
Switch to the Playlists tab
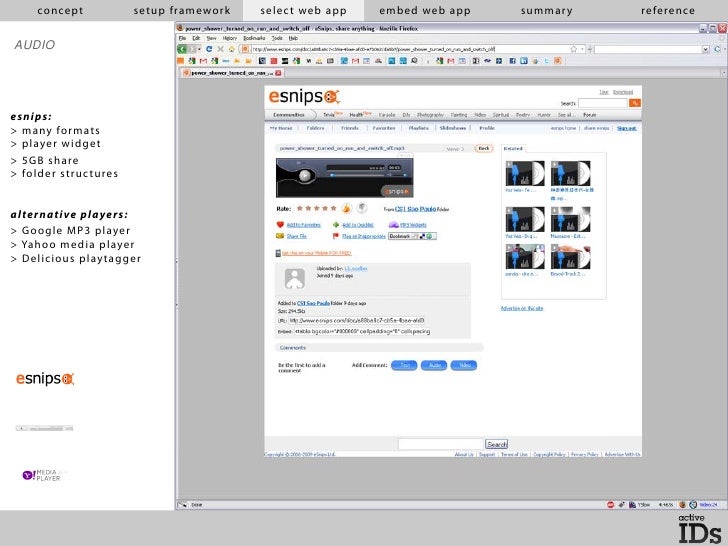420,128
